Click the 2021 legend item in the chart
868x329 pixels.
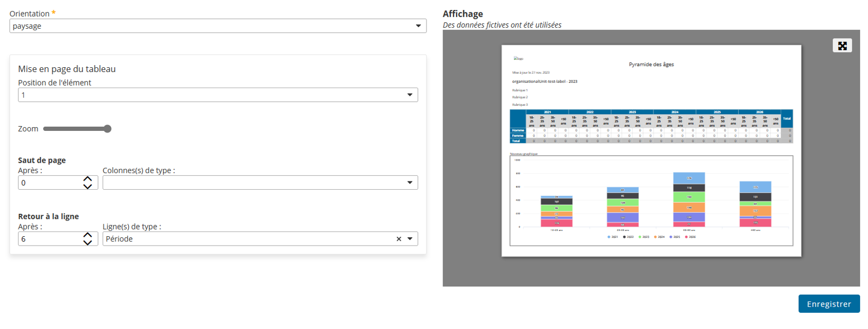pyautogui.click(x=613, y=237)
